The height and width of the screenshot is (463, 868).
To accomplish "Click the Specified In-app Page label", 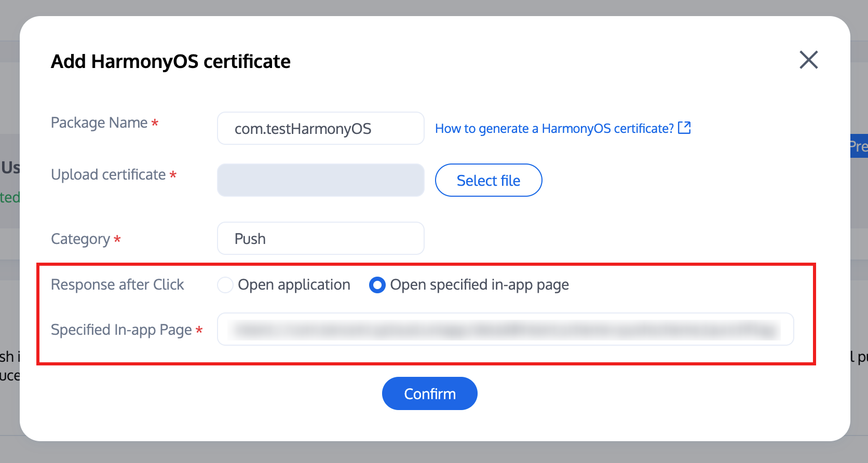I will pyautogui.click(x=121, y=330).
